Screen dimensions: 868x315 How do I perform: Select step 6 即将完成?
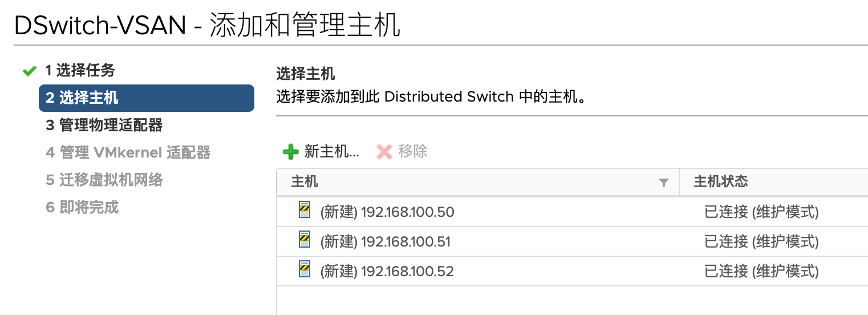tap(82, 207)
